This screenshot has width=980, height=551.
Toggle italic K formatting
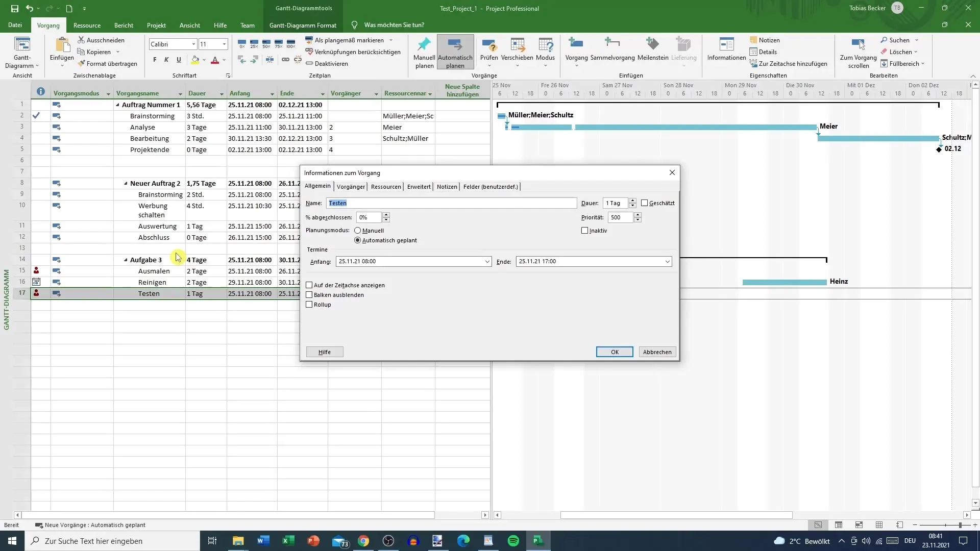tap(166, 60)
